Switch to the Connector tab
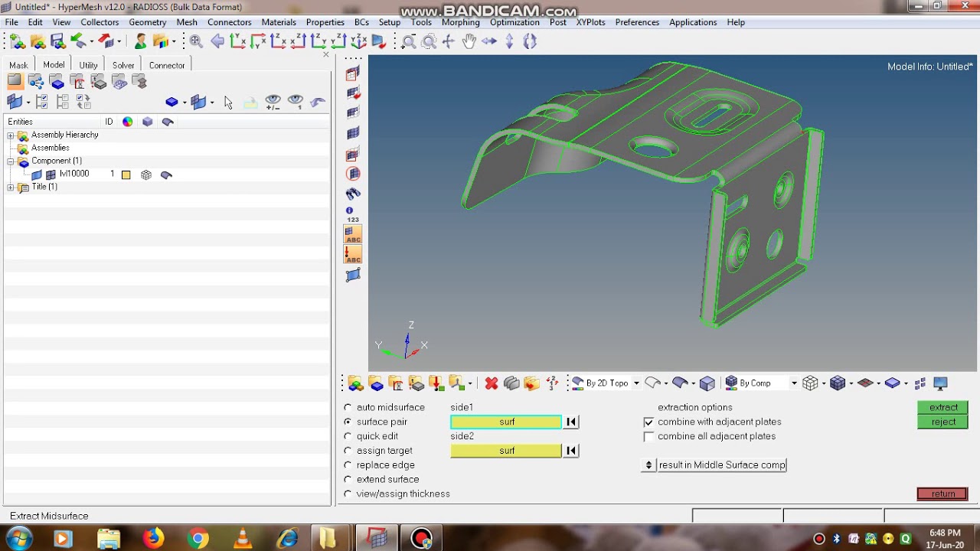This screenshot has height=551, width=980. (167, 65)
